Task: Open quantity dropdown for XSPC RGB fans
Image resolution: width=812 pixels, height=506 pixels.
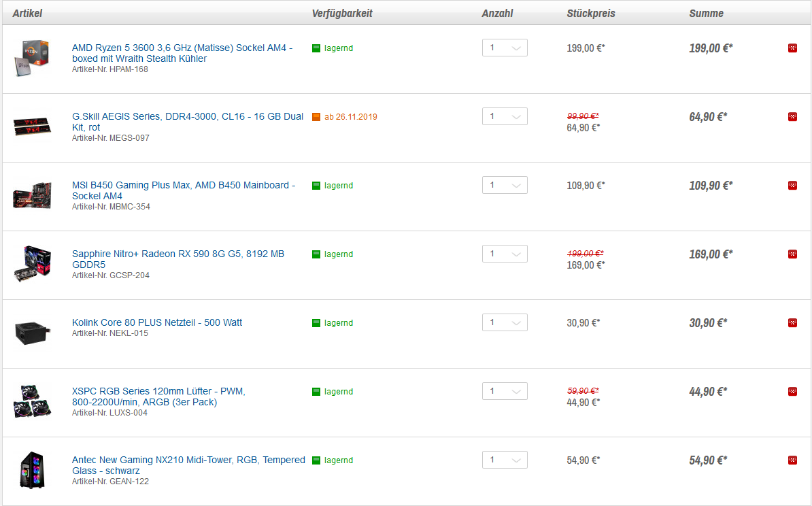Action: 505,391
